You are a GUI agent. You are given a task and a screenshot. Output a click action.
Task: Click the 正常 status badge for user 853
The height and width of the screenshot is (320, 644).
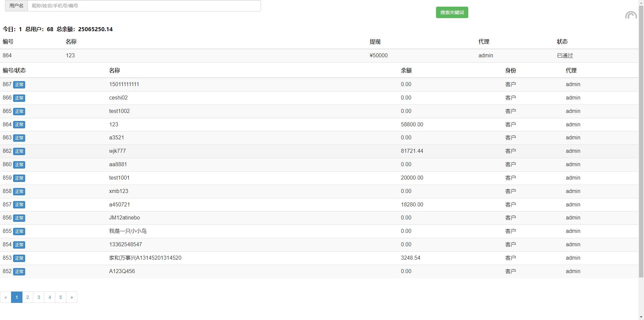19,258
